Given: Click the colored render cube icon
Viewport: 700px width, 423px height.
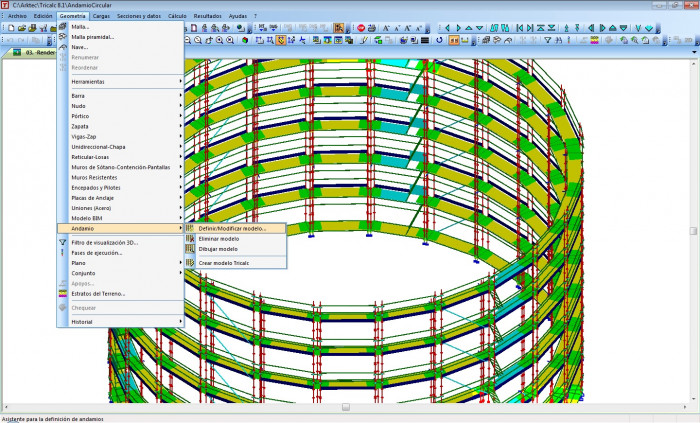Looking at the screenshot, I should 245,40.
